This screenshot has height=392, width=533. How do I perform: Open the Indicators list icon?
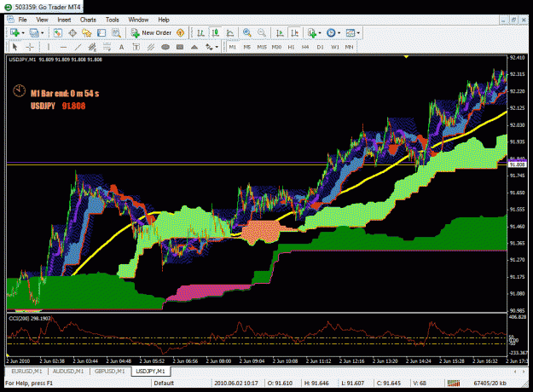[312, 32]
